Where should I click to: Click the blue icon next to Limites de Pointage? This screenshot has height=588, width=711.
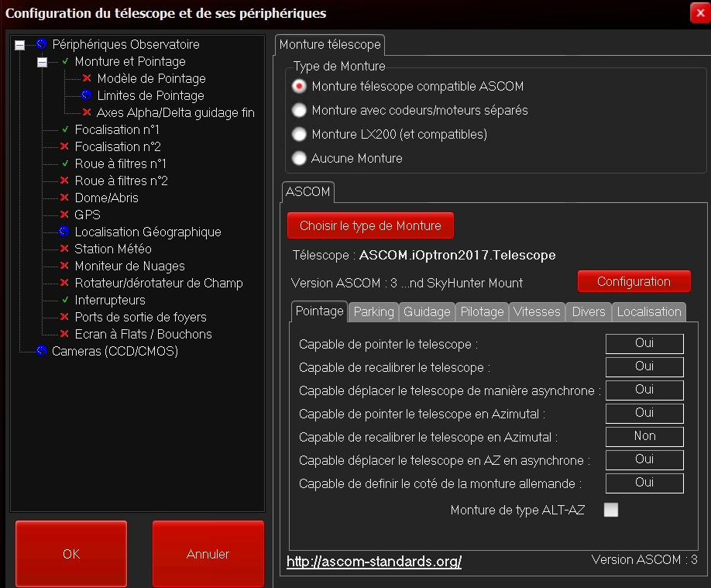coord(87,95)
